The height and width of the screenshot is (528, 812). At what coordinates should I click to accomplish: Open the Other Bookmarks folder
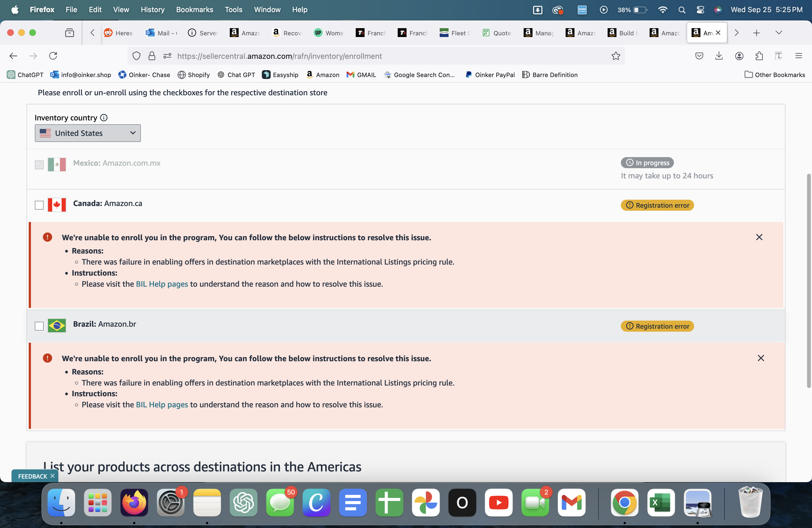tap(775, 75)
